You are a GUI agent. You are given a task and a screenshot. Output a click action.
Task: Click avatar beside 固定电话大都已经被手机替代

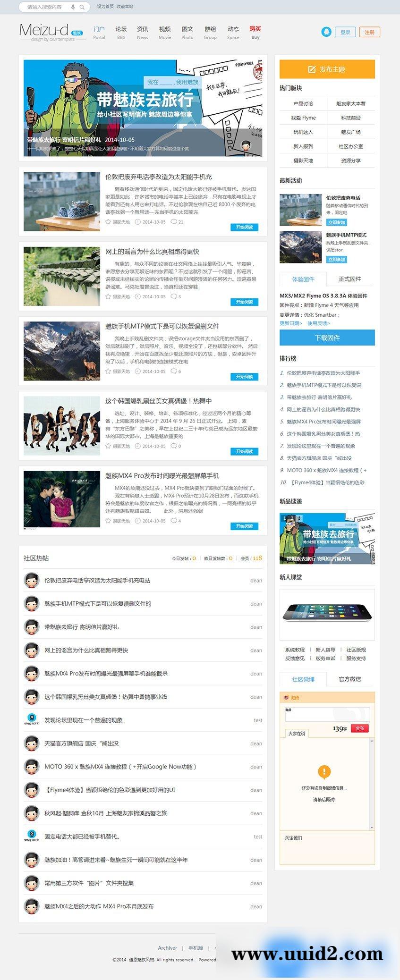click(31, 836)
